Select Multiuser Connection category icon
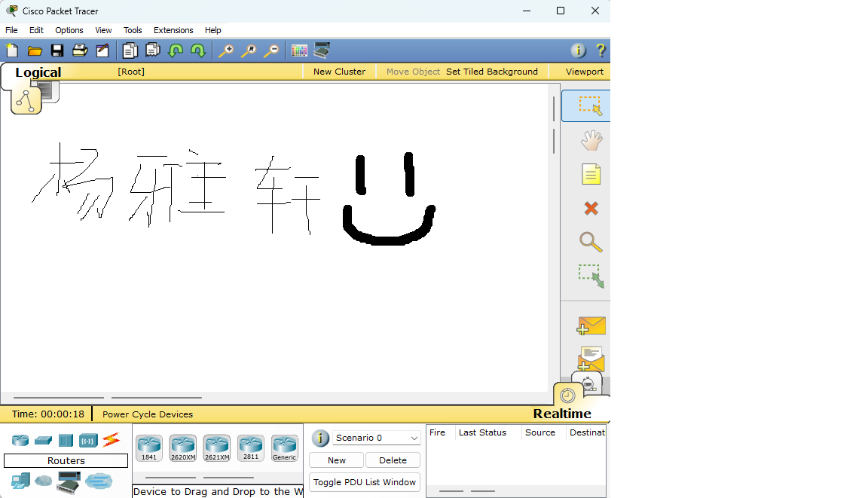Image resolution: width=868 pixels, height=498 pixels. point(99,481)
